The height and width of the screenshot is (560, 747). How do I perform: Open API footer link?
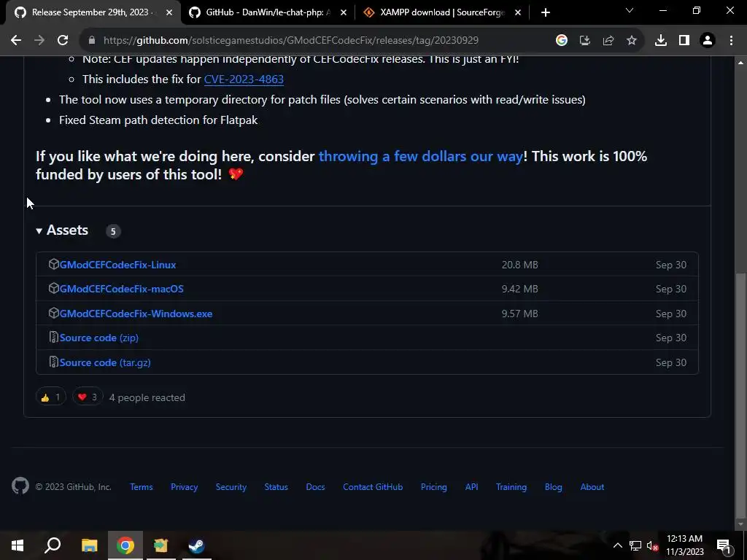[472, 487]
